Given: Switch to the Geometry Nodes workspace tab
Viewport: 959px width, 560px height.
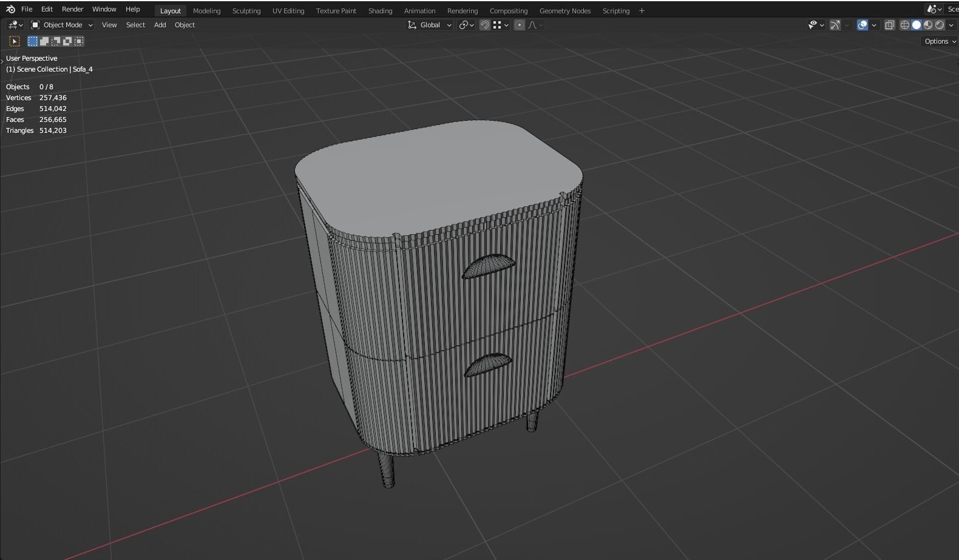Looking at the screenshot, I should (x=565, y=11).
